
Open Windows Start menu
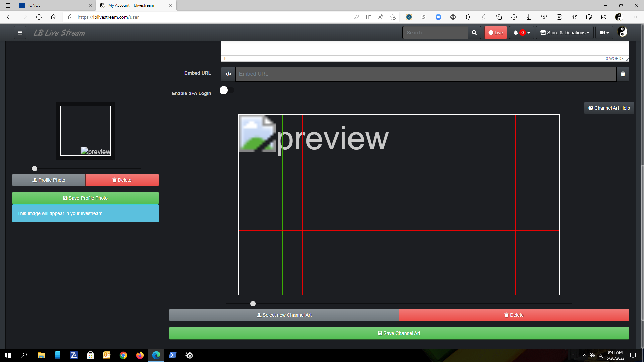click(8, 355)
